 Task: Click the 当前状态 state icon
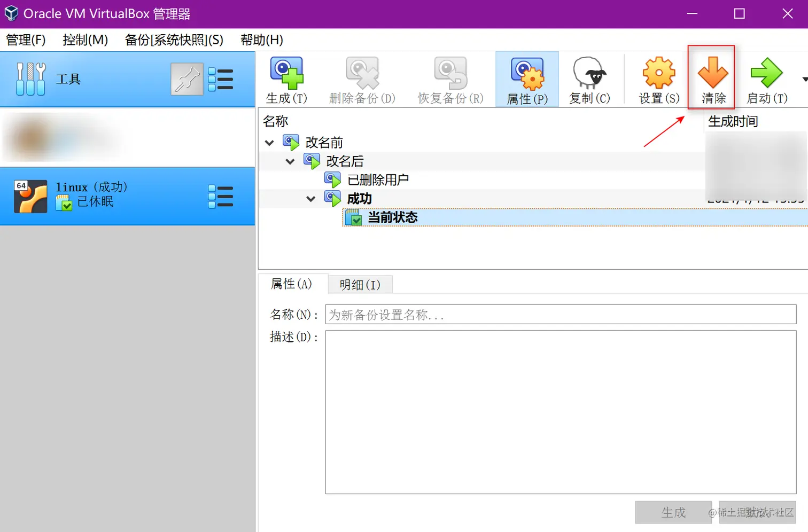353,217
